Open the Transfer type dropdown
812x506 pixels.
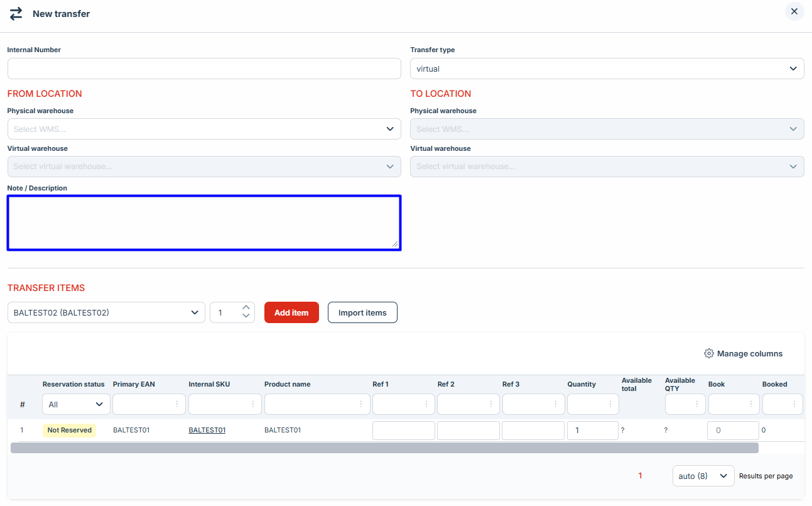[x=607, y=69]
